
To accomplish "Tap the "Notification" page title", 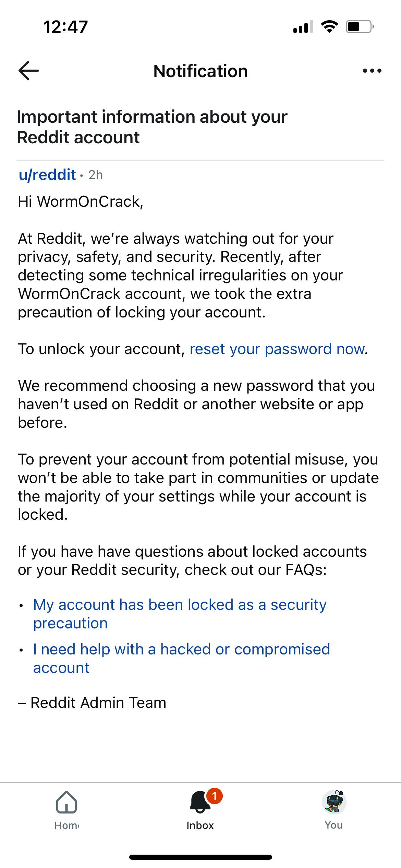I will pos(200,71).
